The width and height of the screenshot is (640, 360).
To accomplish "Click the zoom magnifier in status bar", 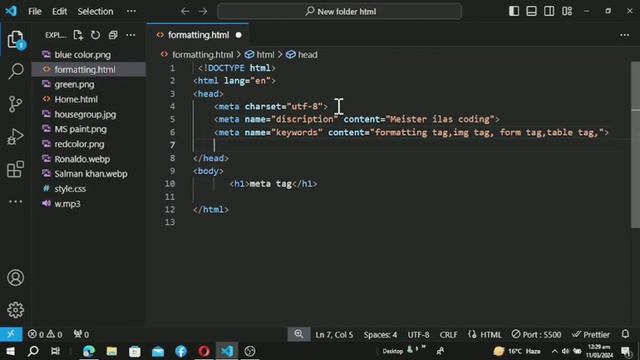I will (299, 334).
